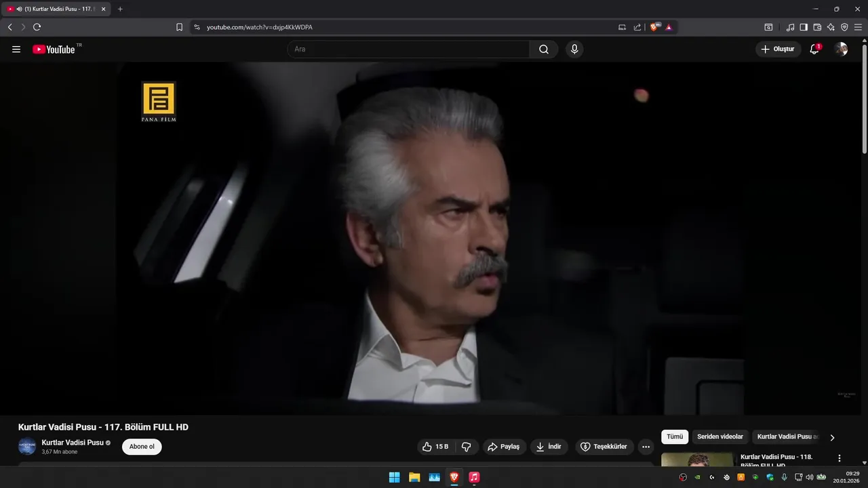The height and width of the screenshot is (488, 868).
Task: Open the Windows Security tray icon
Action: 770,477
